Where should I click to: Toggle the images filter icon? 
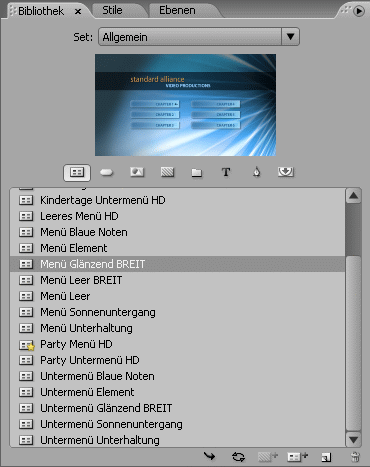(x=137, y=172)
